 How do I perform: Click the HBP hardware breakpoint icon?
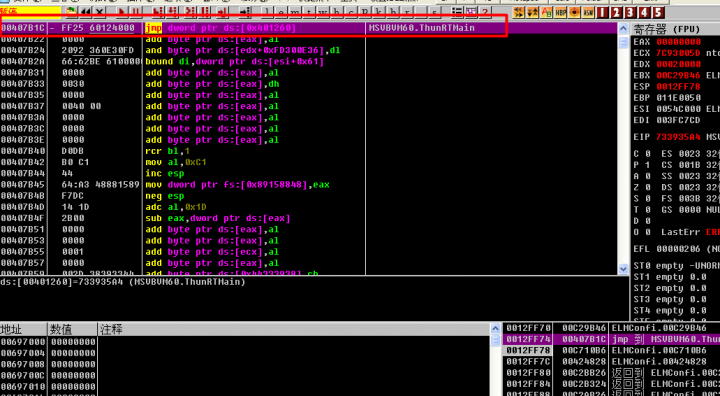pos(560,12)
